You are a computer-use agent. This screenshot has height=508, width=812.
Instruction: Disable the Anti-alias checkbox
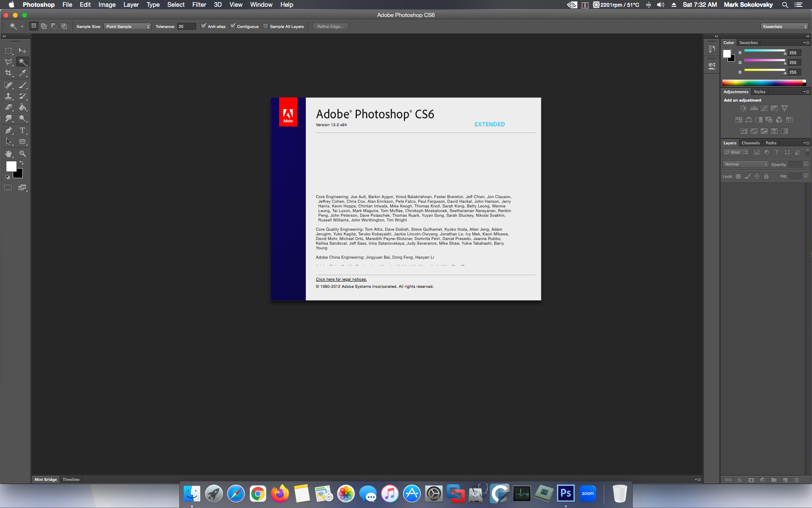203,26
